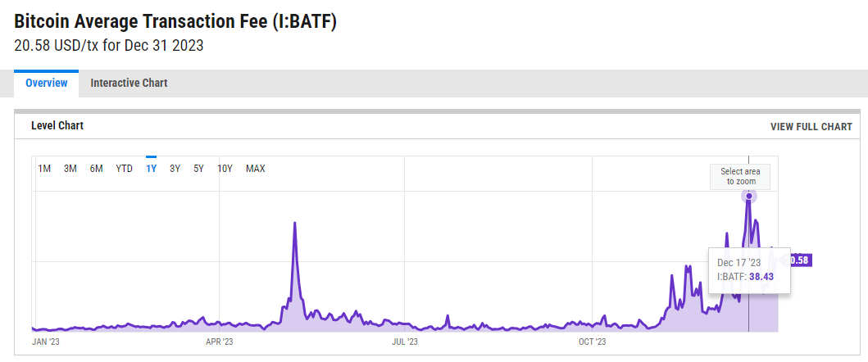This screenshot has height=362, width=868.
Task: Select the 1M time range
Action: click(45, 169)
